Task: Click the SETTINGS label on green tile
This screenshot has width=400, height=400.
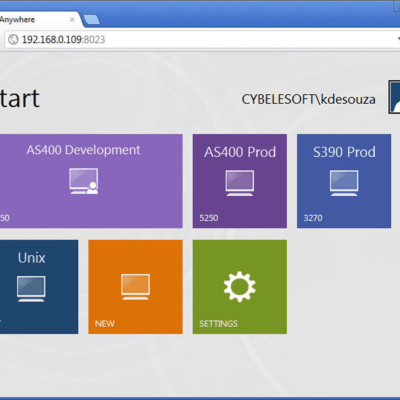Action: [x=218, y=324]
